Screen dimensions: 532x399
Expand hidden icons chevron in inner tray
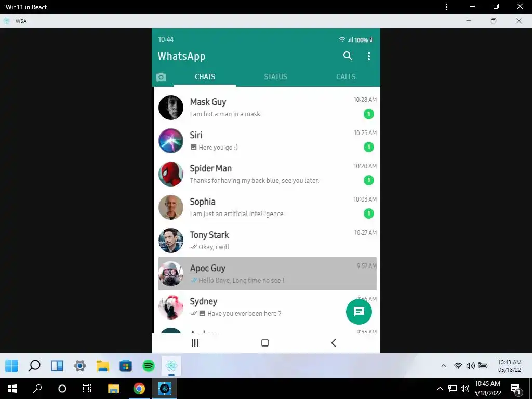coord(444,366)
